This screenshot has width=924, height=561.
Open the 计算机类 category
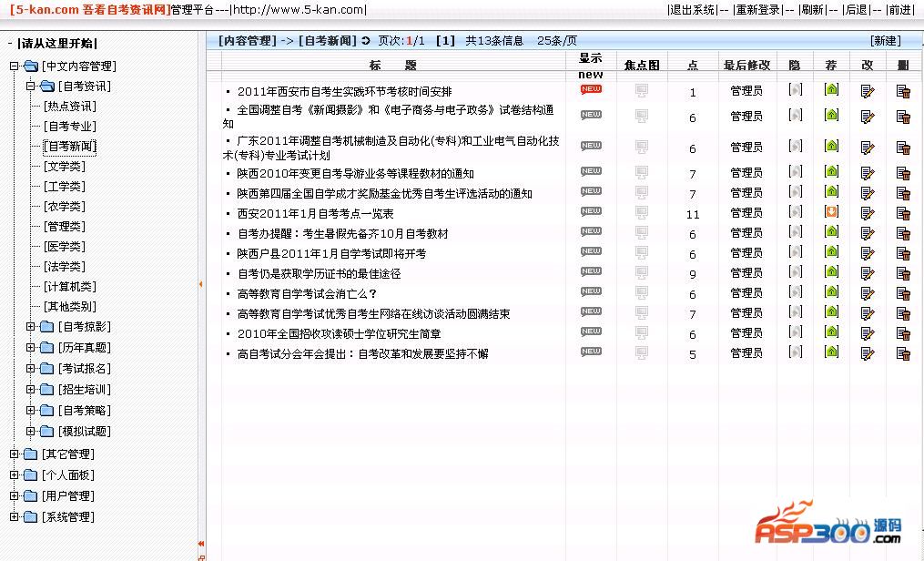click(x=69, y=287)
